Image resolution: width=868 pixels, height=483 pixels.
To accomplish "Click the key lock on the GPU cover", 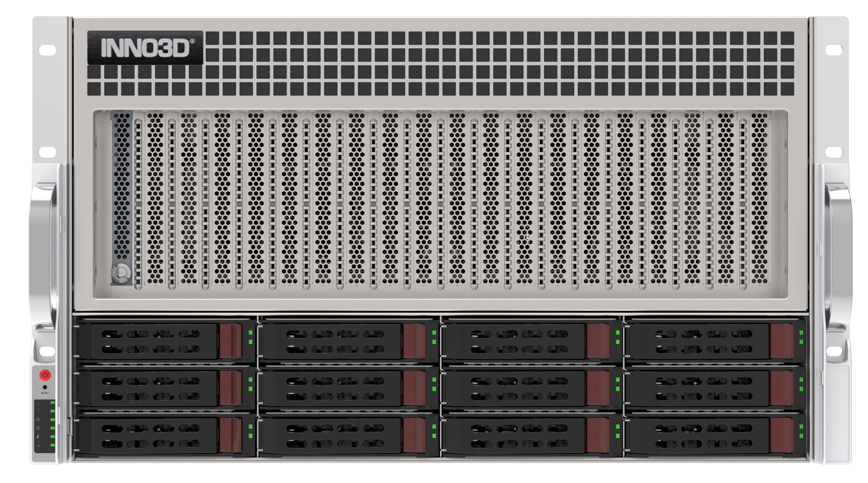I will coord(121,272).
